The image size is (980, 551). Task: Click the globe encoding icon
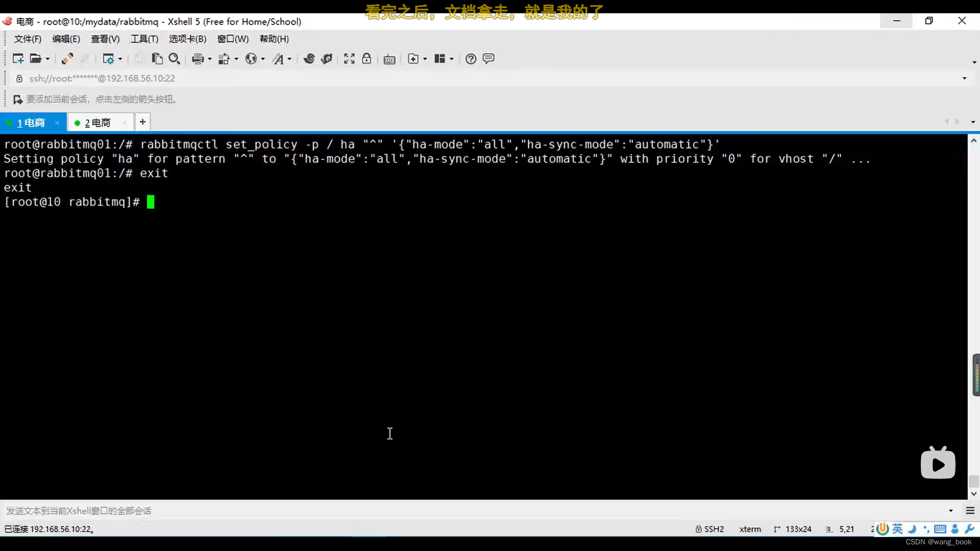pos(251,59)
